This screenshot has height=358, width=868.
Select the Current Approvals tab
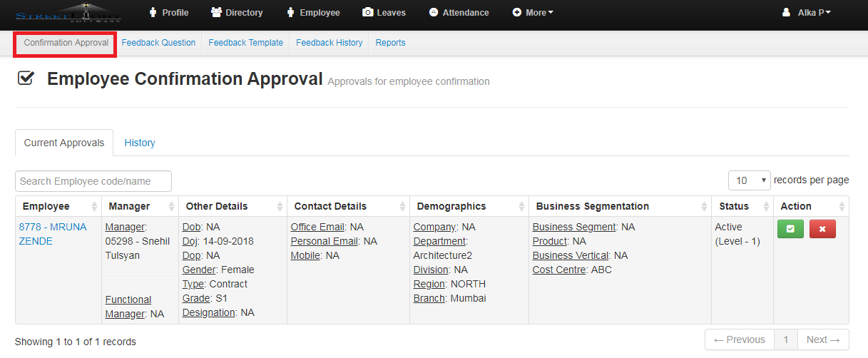[64, 143]
